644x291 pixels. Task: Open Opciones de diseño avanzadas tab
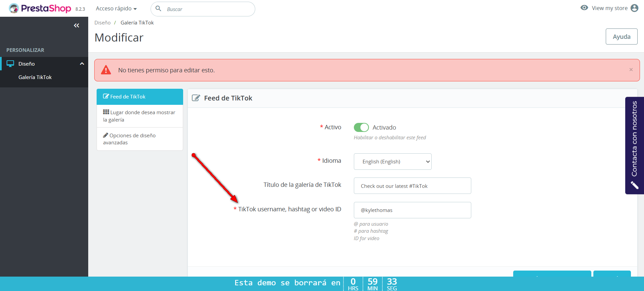[140, 139]
